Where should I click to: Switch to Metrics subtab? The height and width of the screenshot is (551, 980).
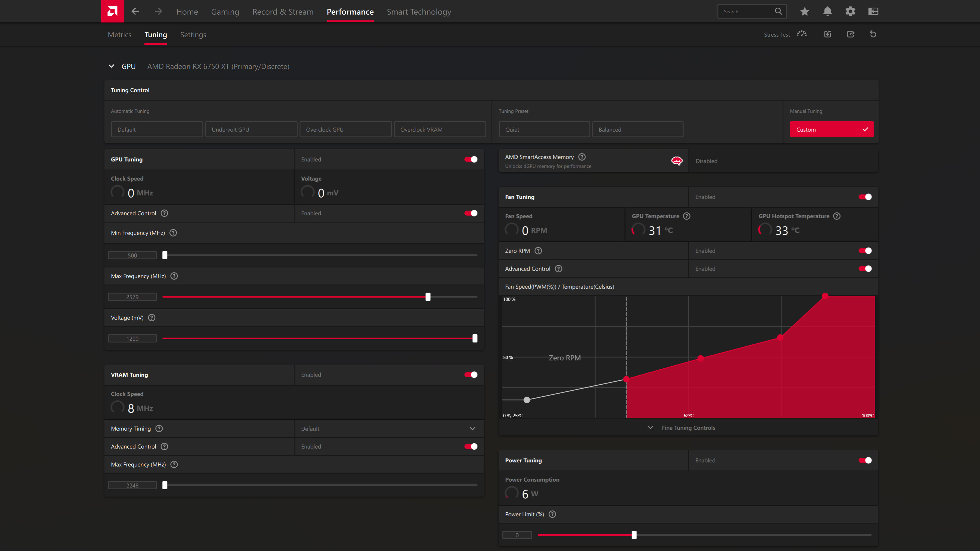tap(119, 35)
